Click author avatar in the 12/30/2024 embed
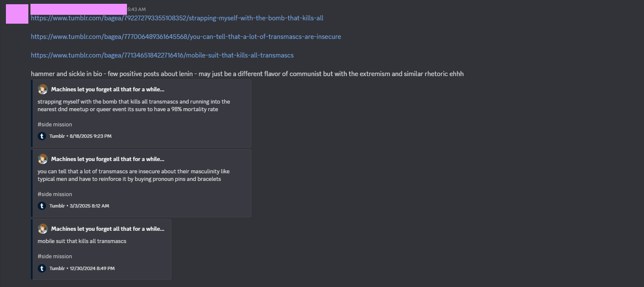The height and width of the screenshot is (287, 644). pyautogui.click(x=43, y=229)
